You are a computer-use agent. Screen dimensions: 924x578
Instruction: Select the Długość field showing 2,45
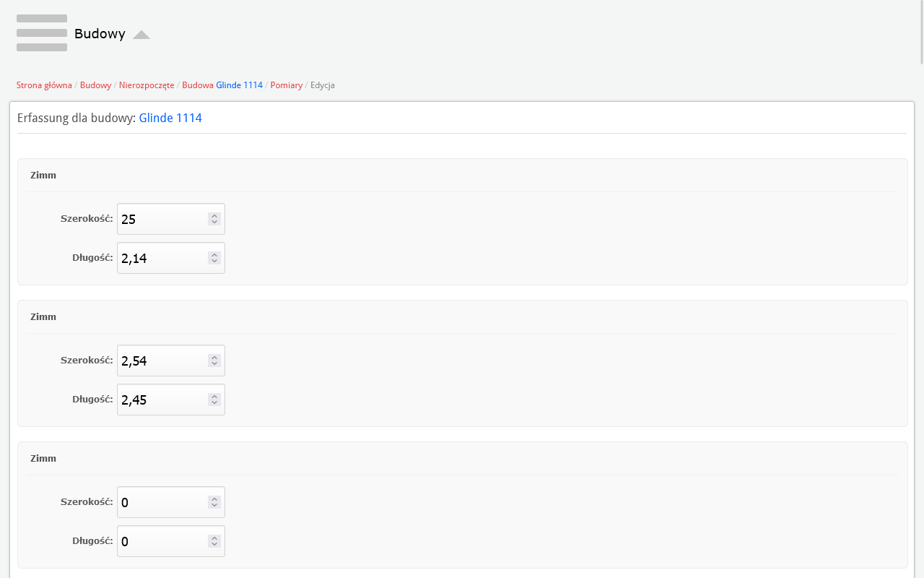(162, 400)
